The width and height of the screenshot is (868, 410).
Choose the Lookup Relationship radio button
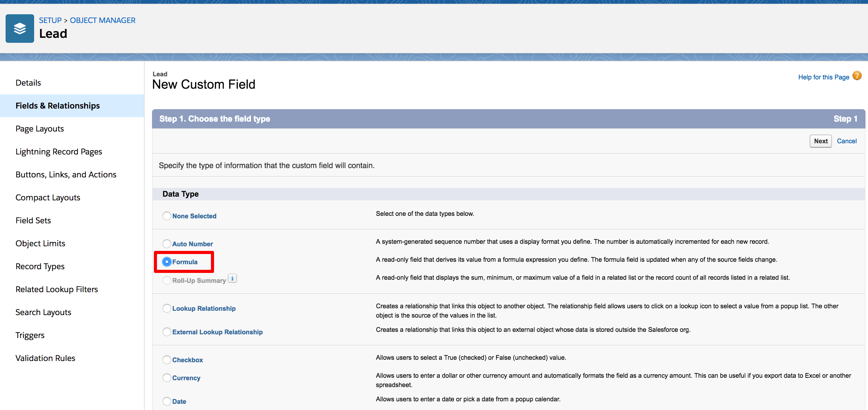(x=167, y=308)
